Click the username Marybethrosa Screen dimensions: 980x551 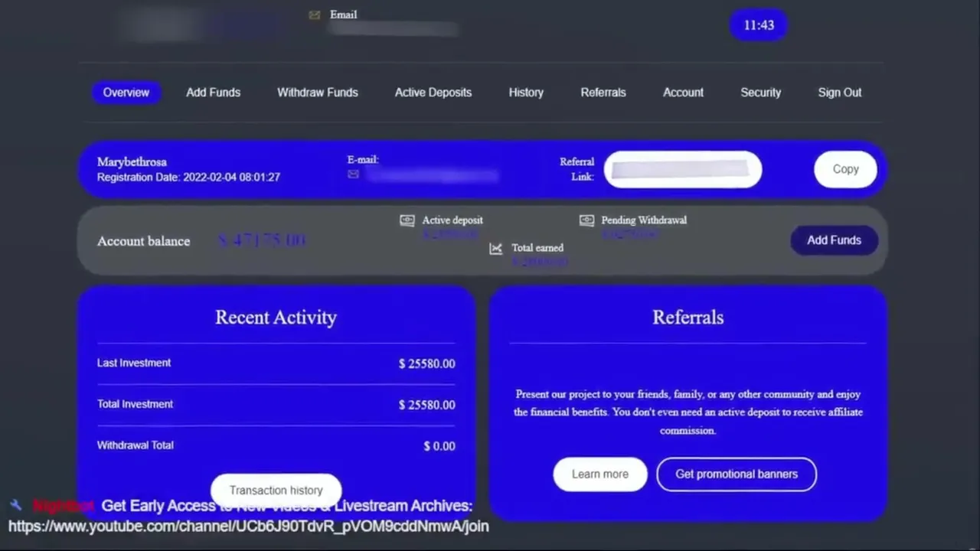pyautogui.click(x=132, y=162)
